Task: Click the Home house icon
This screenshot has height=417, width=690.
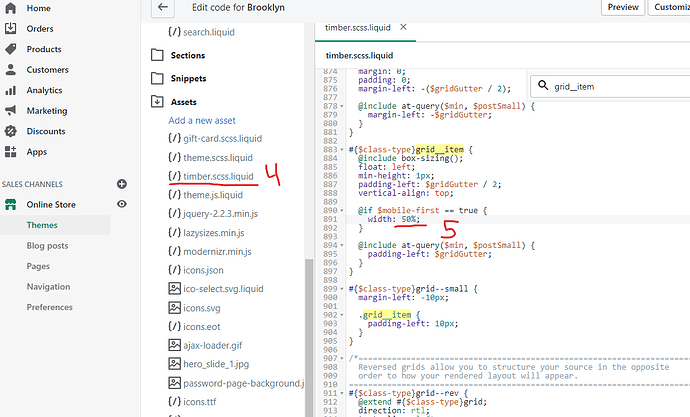Action: (11, 8)
